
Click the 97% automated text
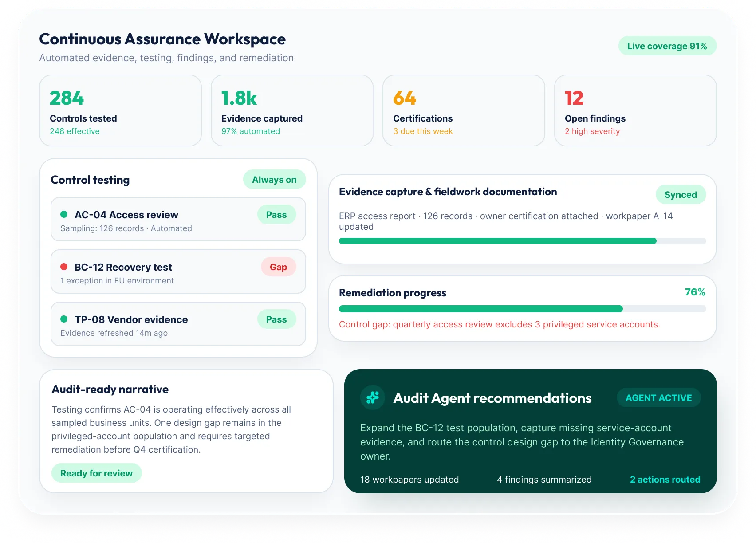pyautogui.click(x=251, y=131)
